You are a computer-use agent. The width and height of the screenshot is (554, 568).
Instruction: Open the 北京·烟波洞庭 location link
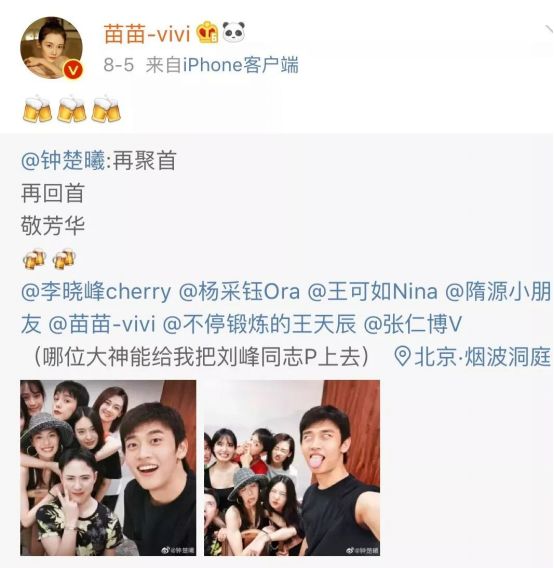(x=482, y=356)
